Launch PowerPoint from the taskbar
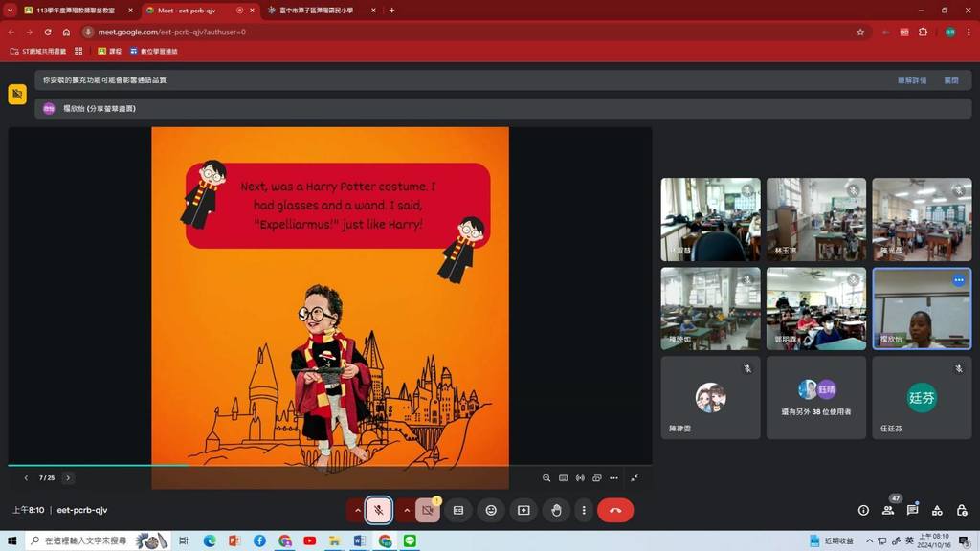The width and height of the screenshot is (980, 551). [234, 541]
